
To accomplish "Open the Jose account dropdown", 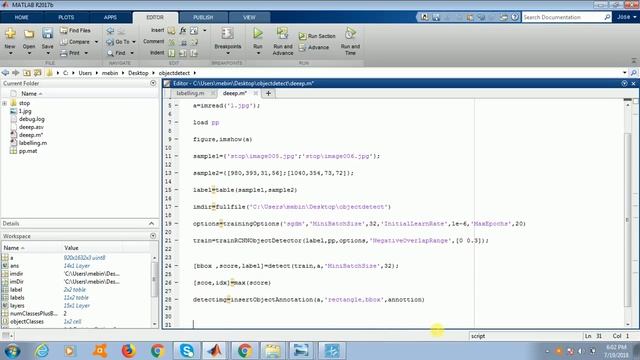I will click(627, 17).
